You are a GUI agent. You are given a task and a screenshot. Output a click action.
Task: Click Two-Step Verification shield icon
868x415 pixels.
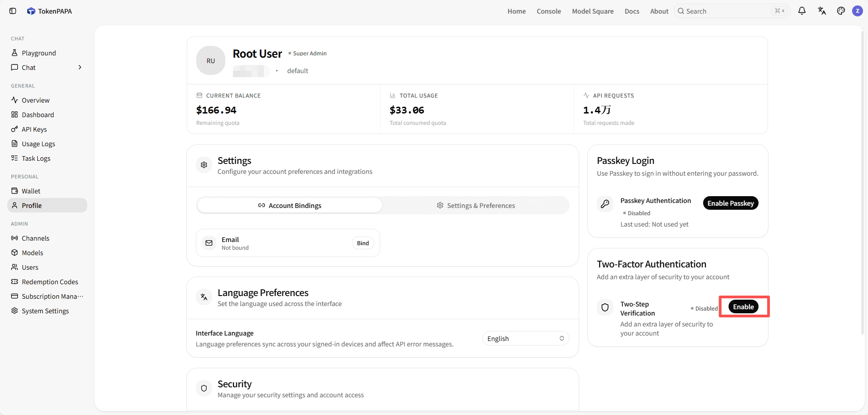605,307
